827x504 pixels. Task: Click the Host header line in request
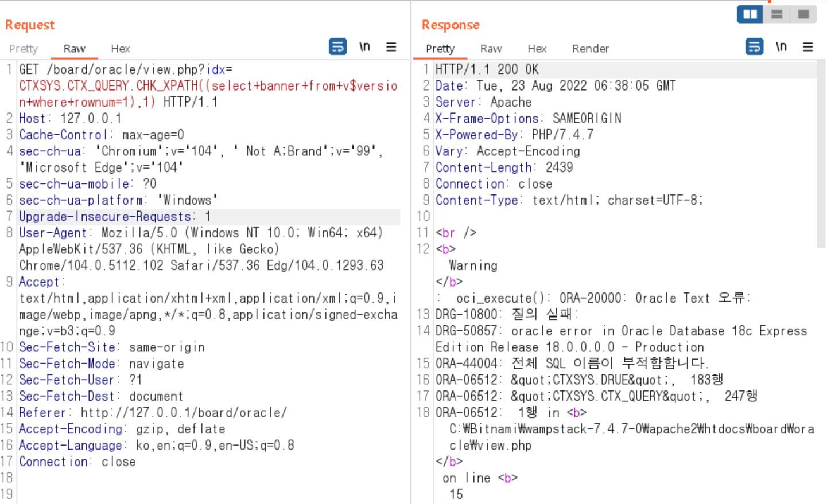[x=70, y=119]
